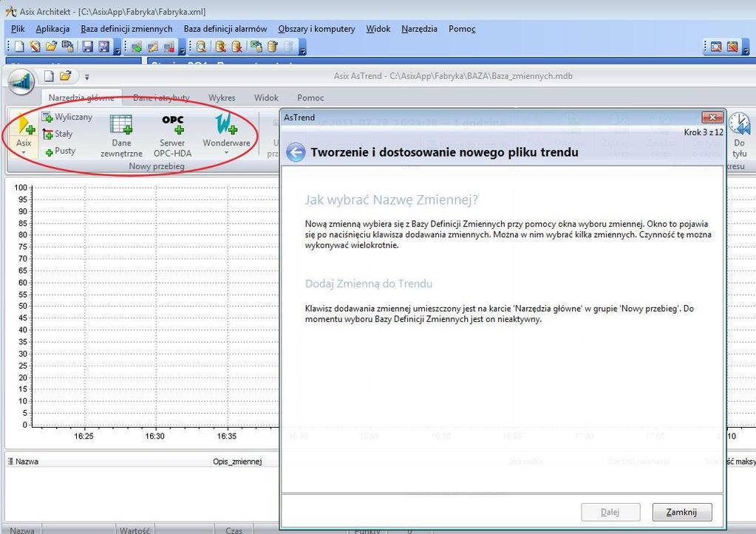This screenshot has width=756, height=534.
Task: Open overflow arrow of far-right Architekt toolbar
Action: click(x=746, y=48)
